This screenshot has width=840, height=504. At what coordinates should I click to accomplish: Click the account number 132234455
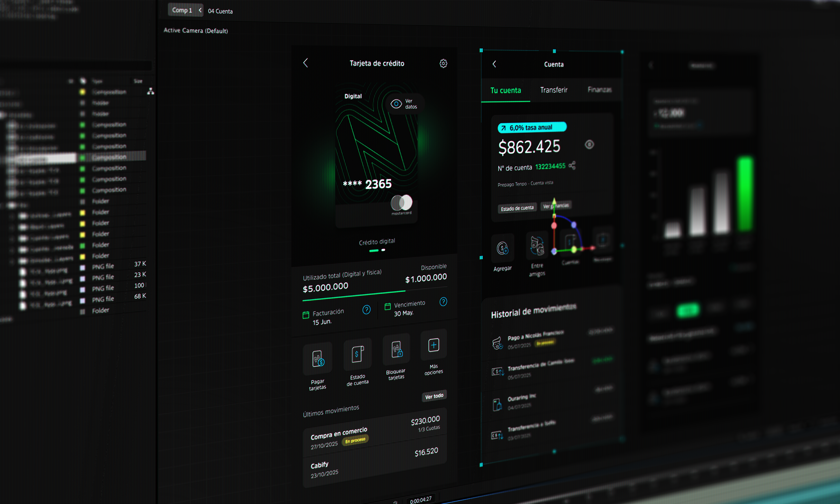[550, 166]
